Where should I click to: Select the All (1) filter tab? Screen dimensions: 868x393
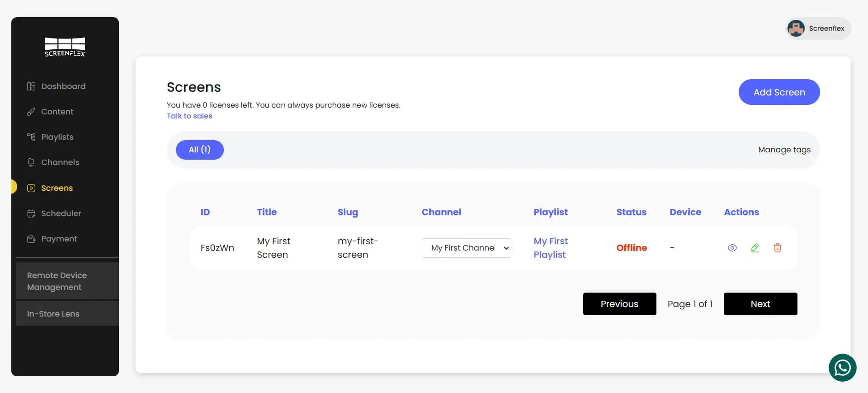(x=199, y=150)
